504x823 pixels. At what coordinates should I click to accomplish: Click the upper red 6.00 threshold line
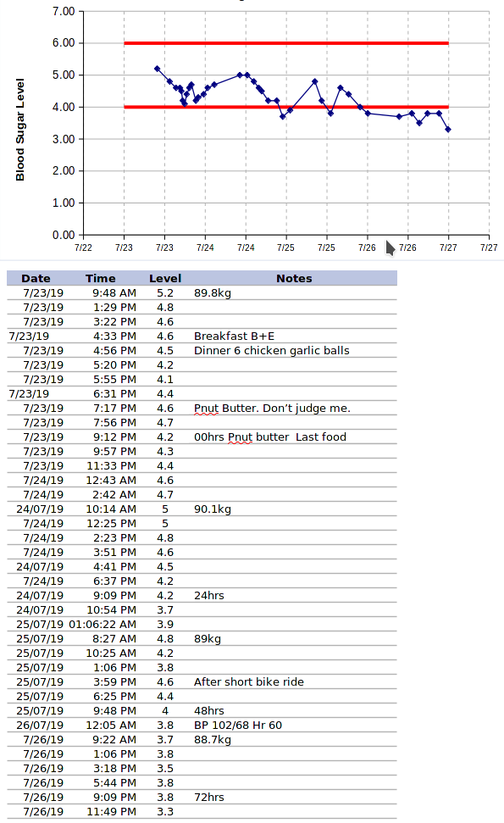(286, 43)
